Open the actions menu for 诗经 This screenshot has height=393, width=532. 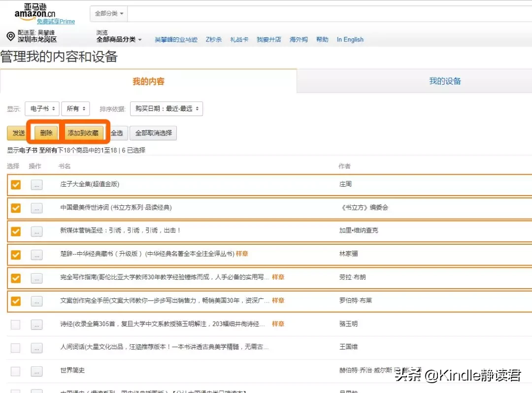coord(35,324)
